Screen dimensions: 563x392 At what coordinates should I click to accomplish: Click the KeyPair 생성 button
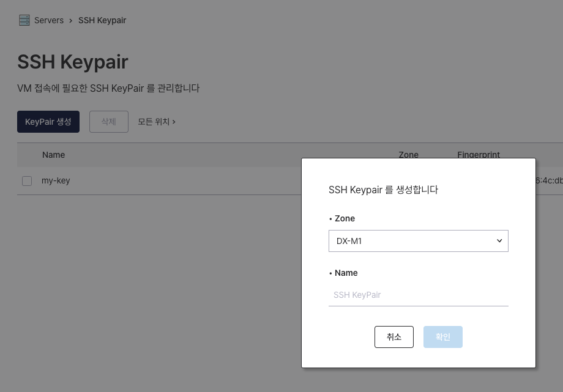click(x=48, y=121)
